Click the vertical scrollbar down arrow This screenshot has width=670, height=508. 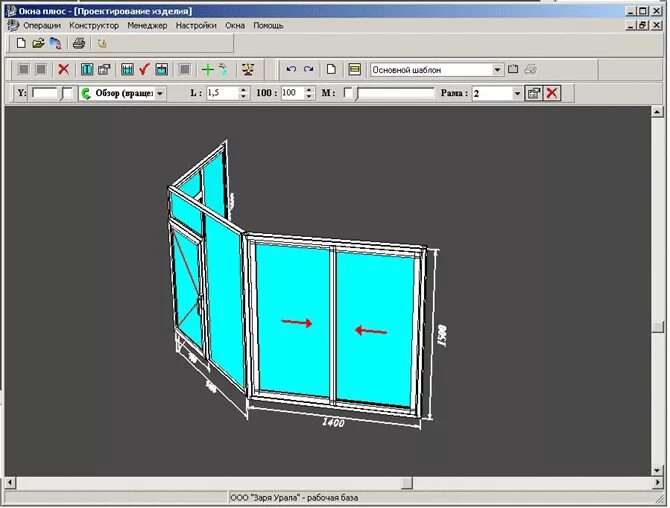coord(657,470)
